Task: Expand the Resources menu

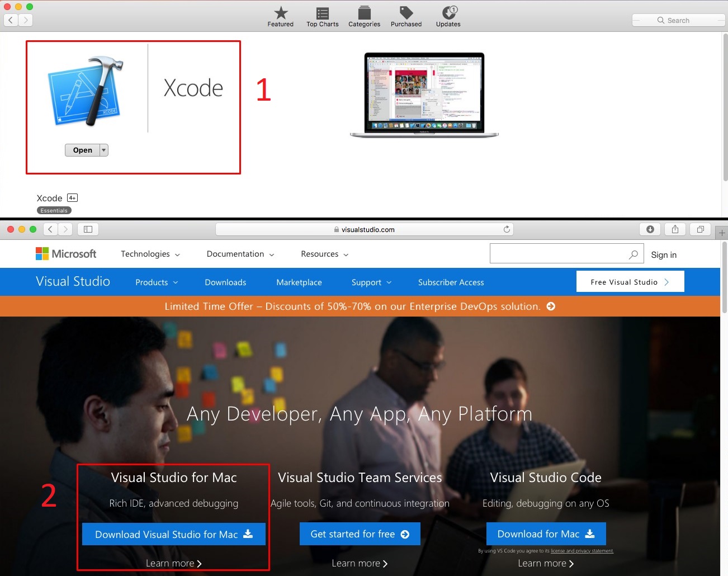Action: [325, 254]
